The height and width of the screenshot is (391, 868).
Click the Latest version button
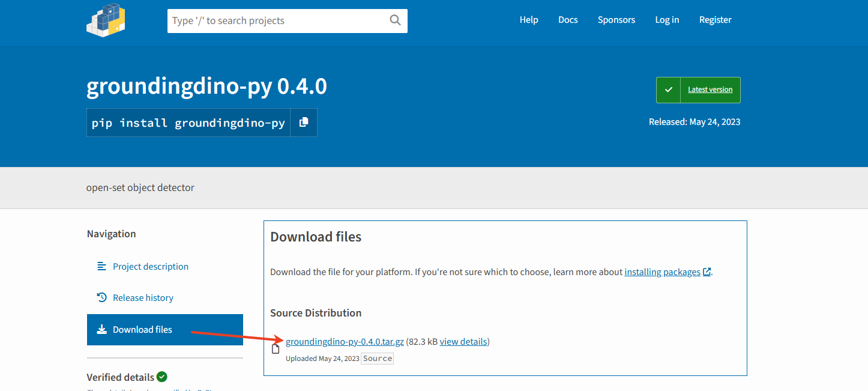pyautogui.click(x=710, y=89)
